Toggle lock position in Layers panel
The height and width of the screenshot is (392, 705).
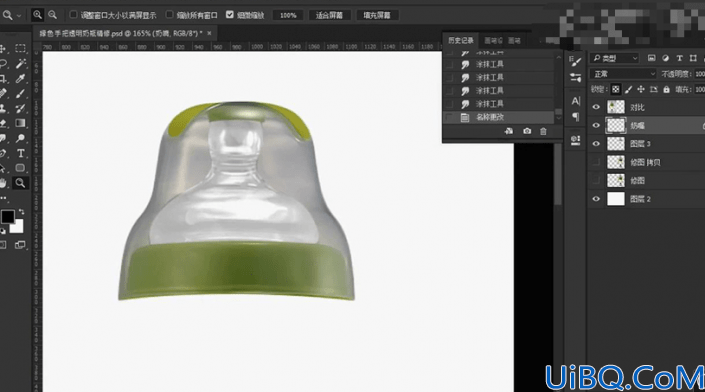(641, 89)
